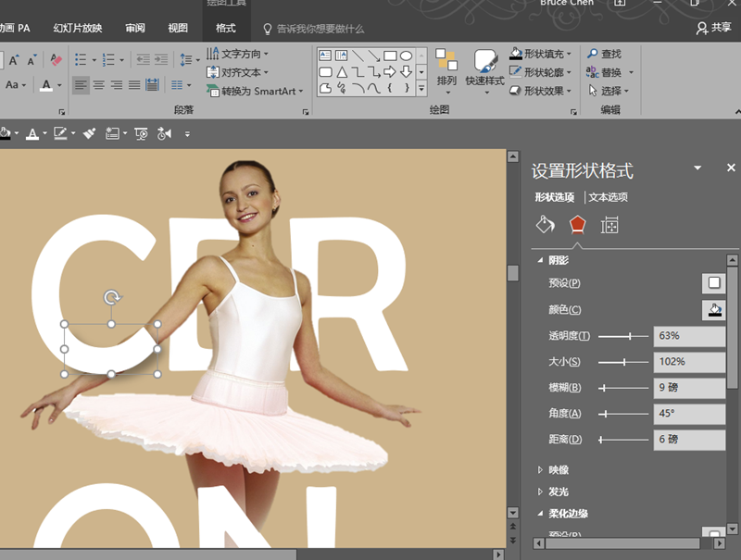This screenshot has height=560, width=741.
Task: Clear all formatting with the eraser icon
Action: [x=56, y=59]
